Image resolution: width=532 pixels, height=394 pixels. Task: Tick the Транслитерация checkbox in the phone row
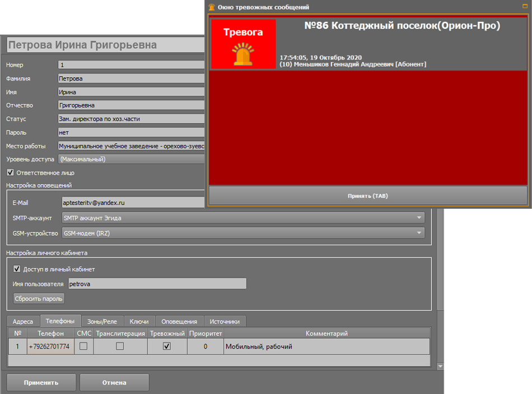pos(120,346)
